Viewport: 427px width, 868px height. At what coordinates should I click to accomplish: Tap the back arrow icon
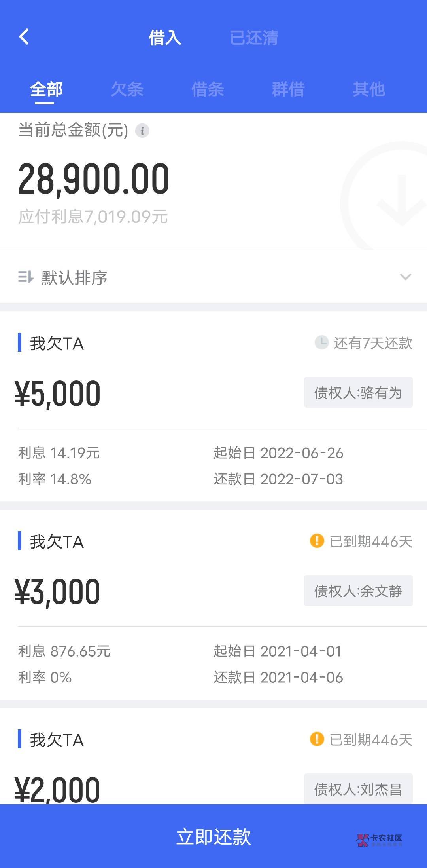click(x=24, y=37)
